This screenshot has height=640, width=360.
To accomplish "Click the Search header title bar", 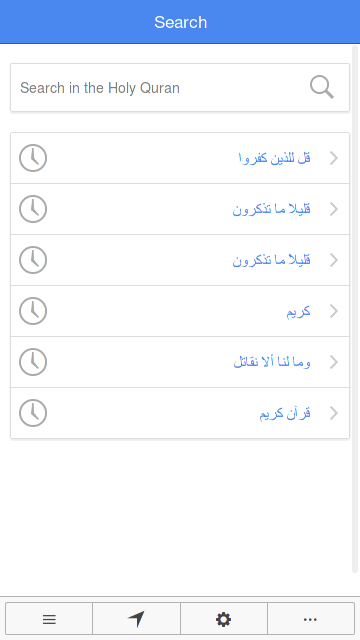I will [180, 22].
